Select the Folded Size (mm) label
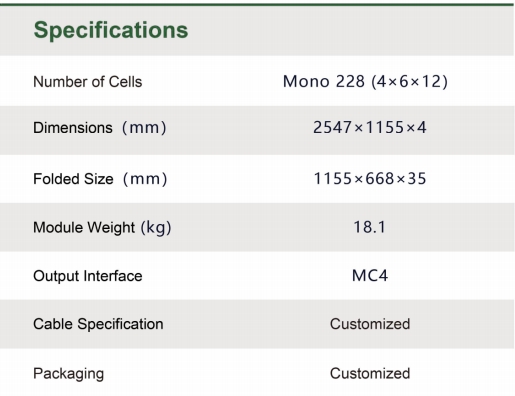Image resolution: width=515 pixels, height=396 pixels. coord(100,179)
